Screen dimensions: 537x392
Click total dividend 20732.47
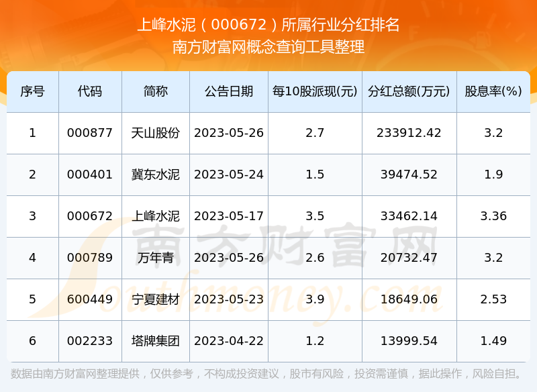(x=409, y=258)
